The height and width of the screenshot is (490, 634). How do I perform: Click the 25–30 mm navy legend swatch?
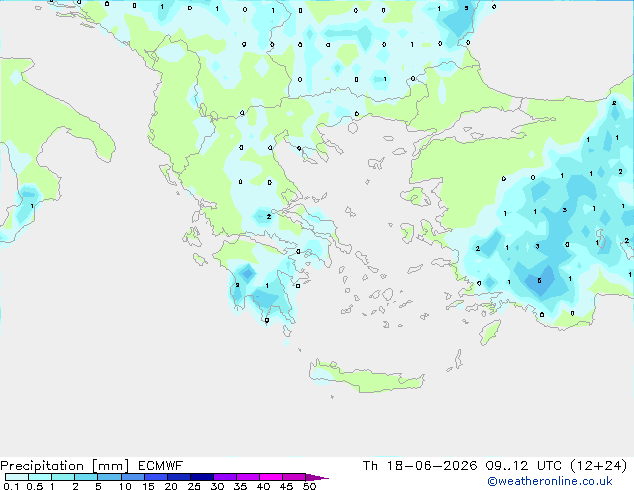[x=202, y=477]
